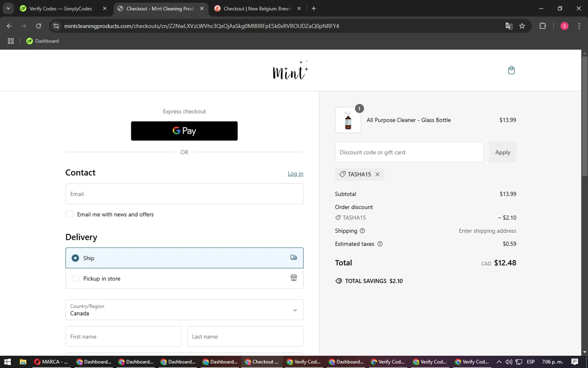The image size is (588, 368).
Task: Show hidden system tray icons chevron
Action: coord(499,362)
